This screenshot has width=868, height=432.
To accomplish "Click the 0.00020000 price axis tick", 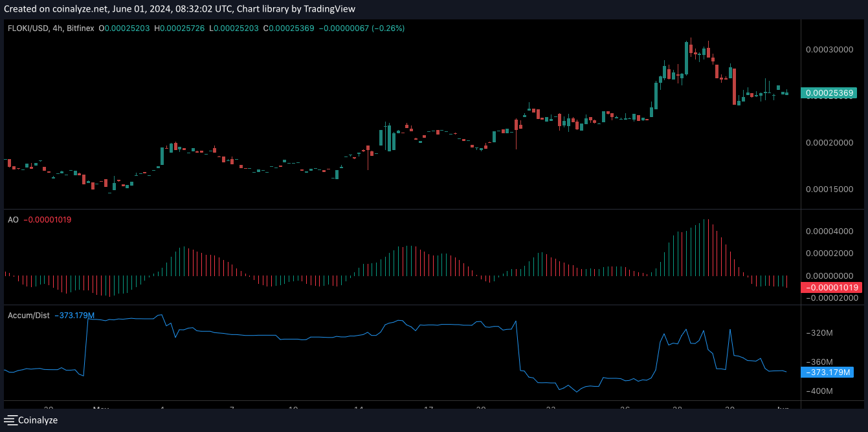I will pyautogui.click(x=829, y=143).
